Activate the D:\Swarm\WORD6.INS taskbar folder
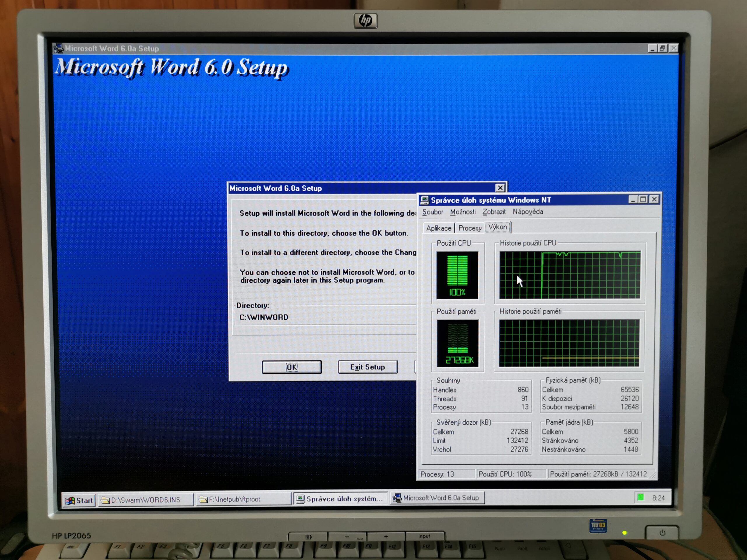This screenshot has width=747, height=560. tap(146, 500)
